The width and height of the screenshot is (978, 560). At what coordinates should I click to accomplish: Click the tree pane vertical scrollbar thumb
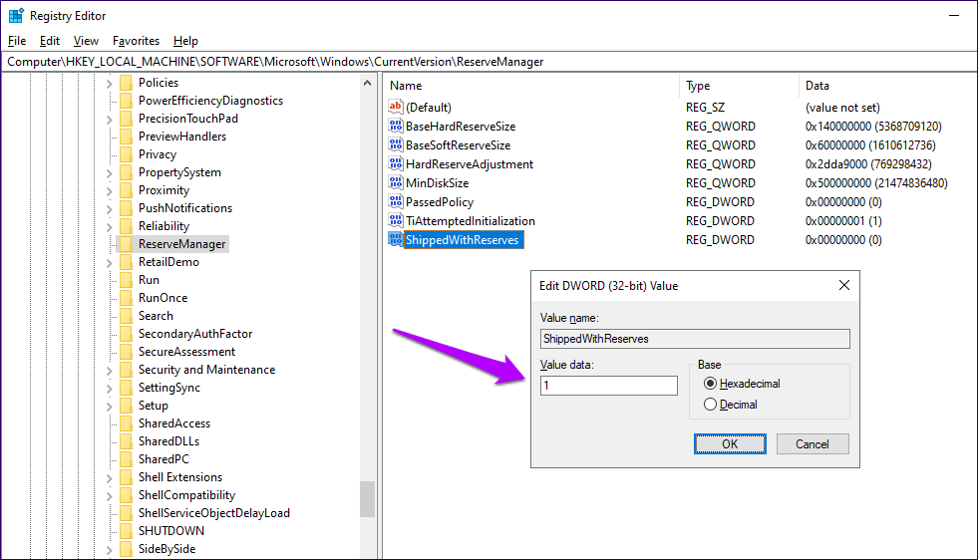[x=368, y=499]
